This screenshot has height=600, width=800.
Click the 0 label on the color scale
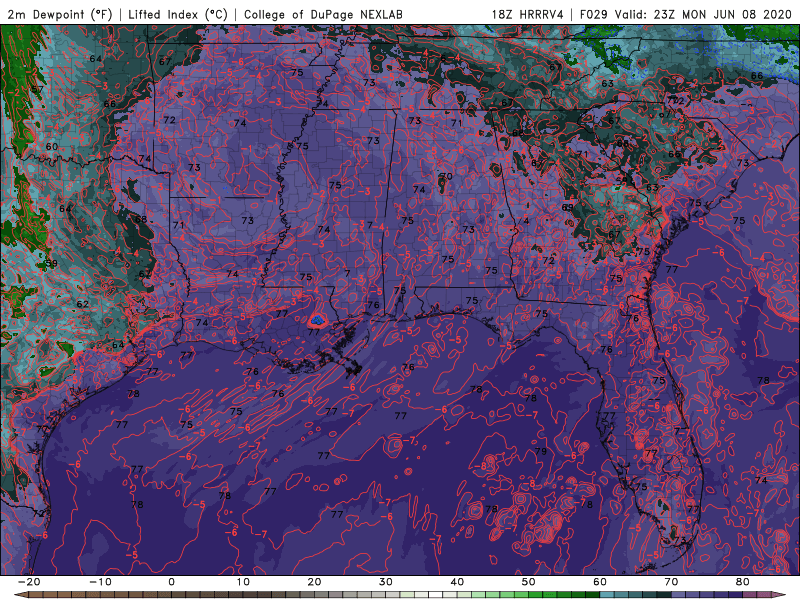point(171,582)
